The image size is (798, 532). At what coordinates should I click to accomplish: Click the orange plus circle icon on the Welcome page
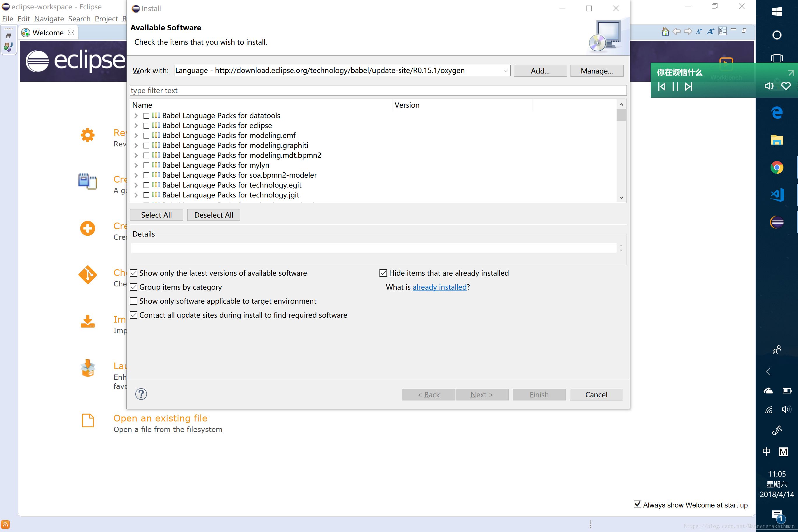[x=87, y=228]
